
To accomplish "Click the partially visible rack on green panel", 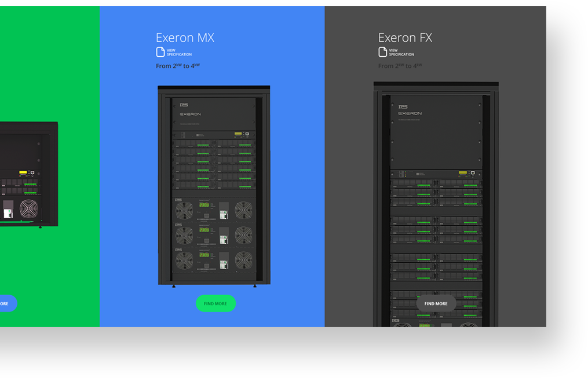I will pyautogui.click(x=29, y=175).
